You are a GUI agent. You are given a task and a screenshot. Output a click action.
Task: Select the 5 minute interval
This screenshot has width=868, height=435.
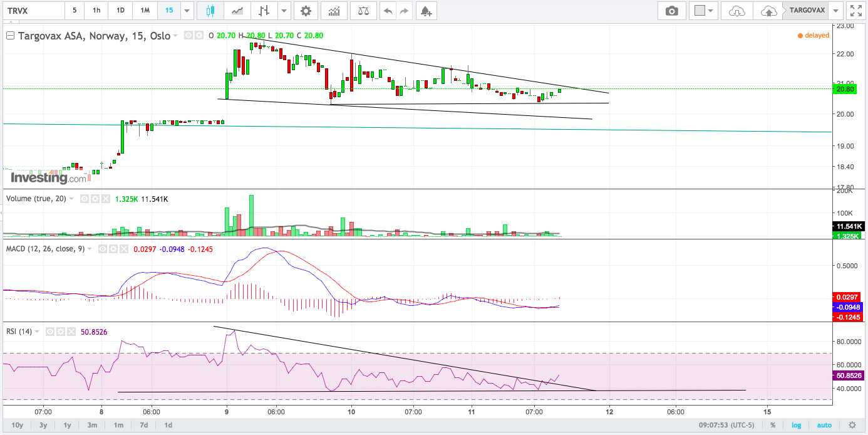point(75,11)
